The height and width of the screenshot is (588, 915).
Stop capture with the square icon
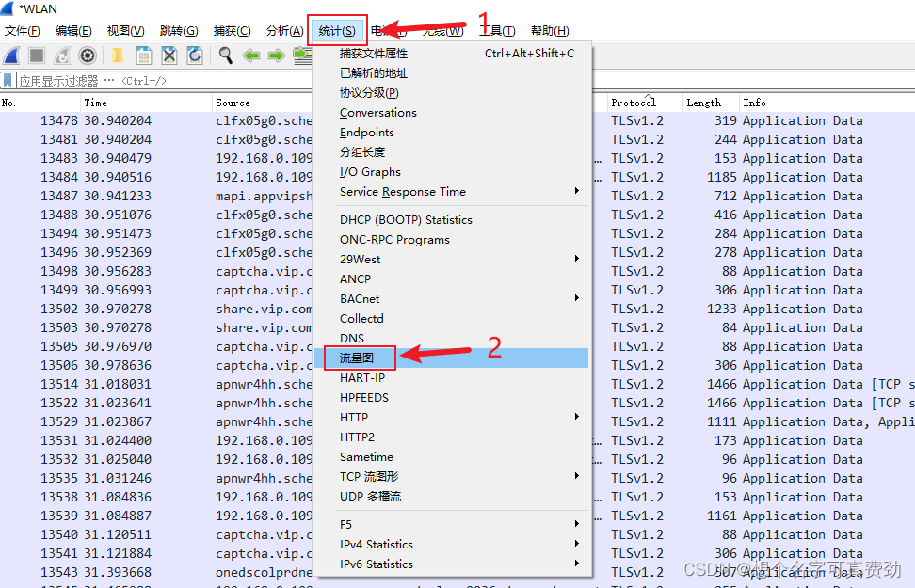tap(37, 56)
